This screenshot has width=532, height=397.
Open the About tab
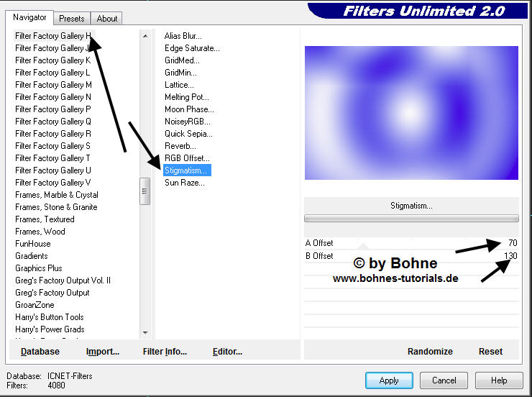click(107, 19)
